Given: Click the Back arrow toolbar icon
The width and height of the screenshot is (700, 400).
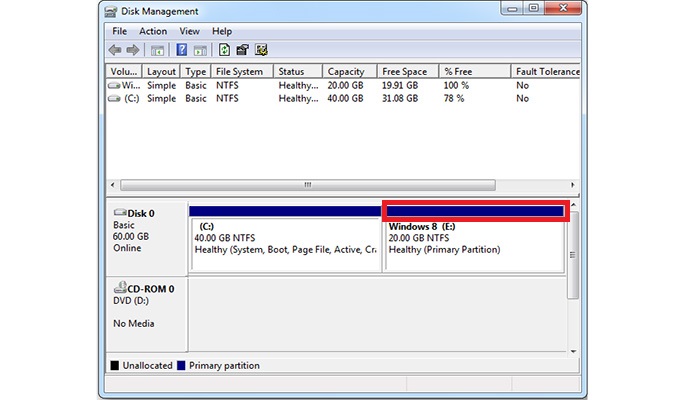Looking at the screenshot, I should pyautogui.click(x=116, y=49).
